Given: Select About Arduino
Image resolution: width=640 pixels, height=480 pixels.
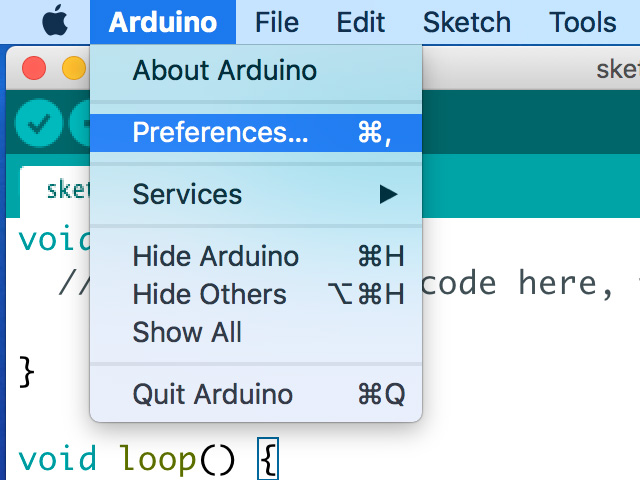Looking at the screenshot, I should tap(224, 70).
